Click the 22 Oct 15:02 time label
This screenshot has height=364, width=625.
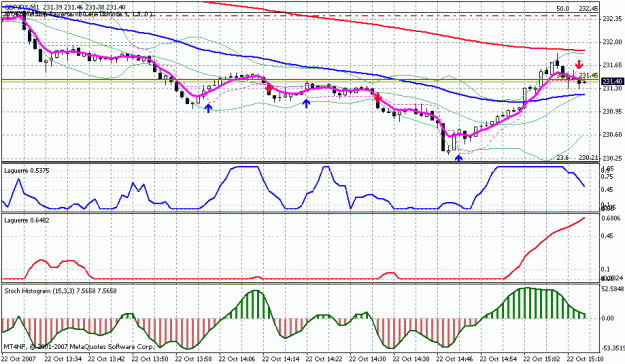click(542, 358)
